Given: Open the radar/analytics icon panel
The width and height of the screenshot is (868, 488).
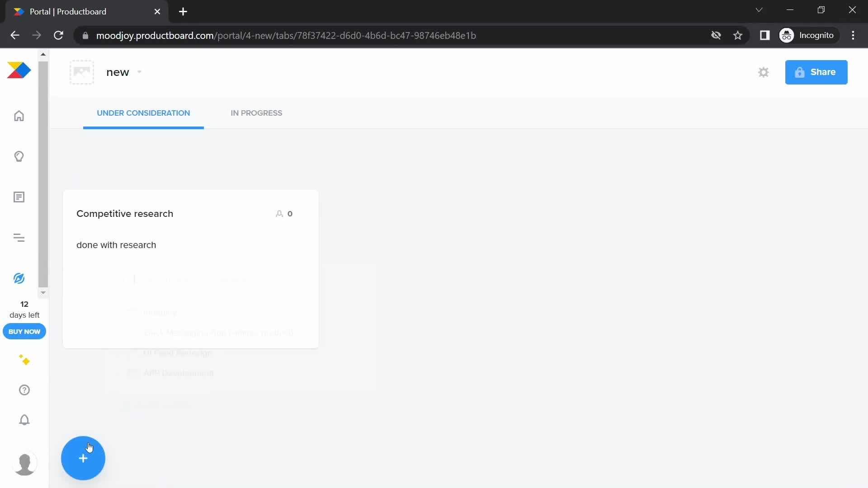Looking at the screenshot, I should pos(19,278).
